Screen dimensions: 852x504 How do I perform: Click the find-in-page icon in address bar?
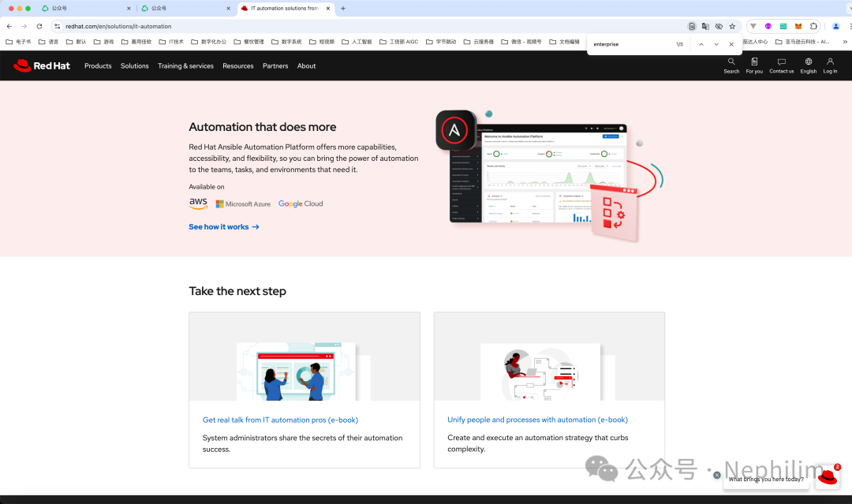pyautogui.click(x=692, y=26)
